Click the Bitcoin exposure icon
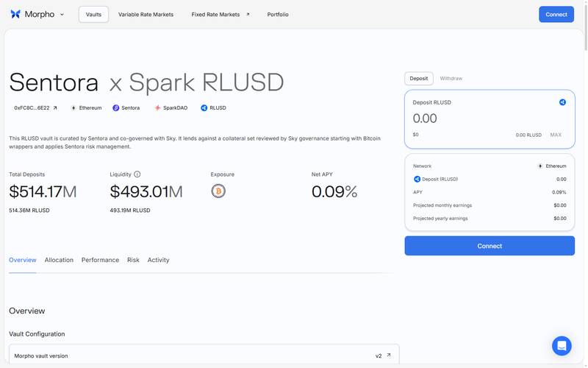Viewport: 588px width, 368px height. pyautogui.click(x=218, y=191)
